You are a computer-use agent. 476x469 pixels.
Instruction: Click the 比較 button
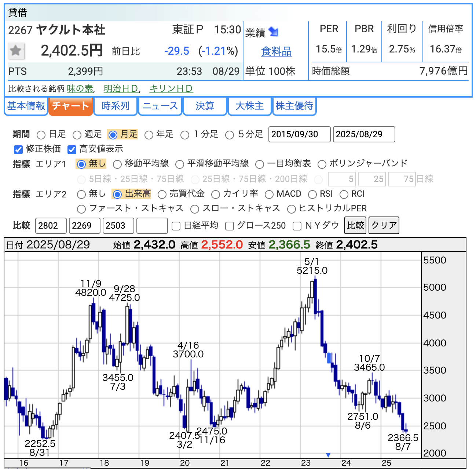(356, 225)
